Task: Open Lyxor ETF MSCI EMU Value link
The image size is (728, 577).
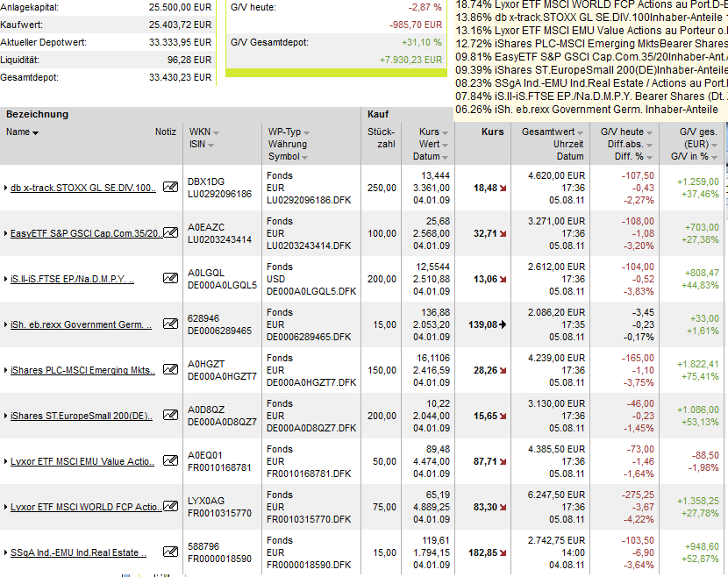Action: (82, 461)
